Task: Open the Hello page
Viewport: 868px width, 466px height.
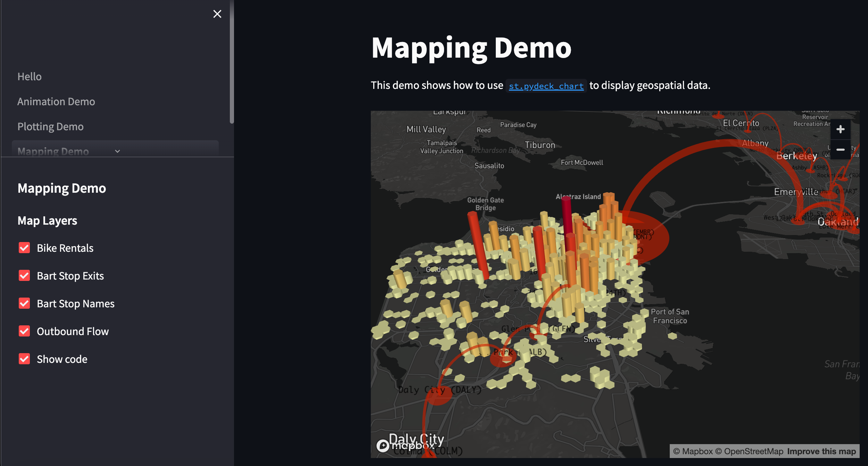Action: tap(30, 77)
